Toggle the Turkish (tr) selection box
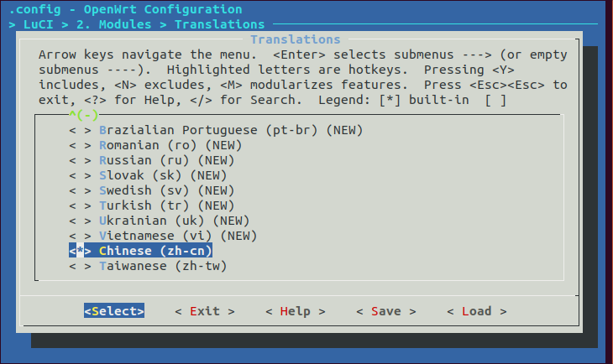 point(80,205)
